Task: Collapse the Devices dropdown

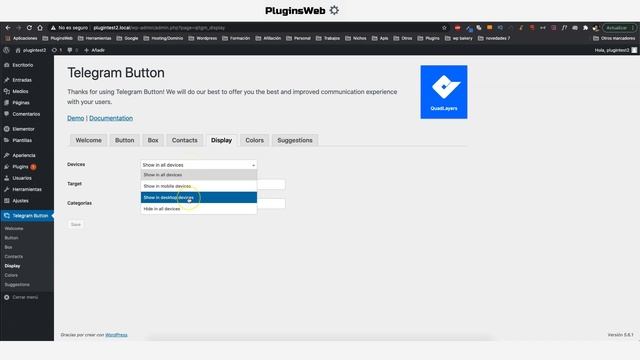Action: [x=199, y=165]
